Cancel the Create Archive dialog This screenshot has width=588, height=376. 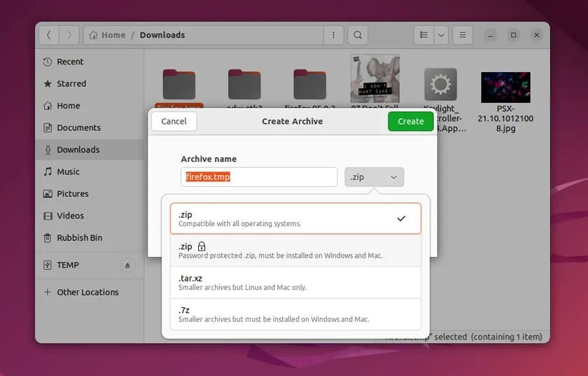(174, 122)
